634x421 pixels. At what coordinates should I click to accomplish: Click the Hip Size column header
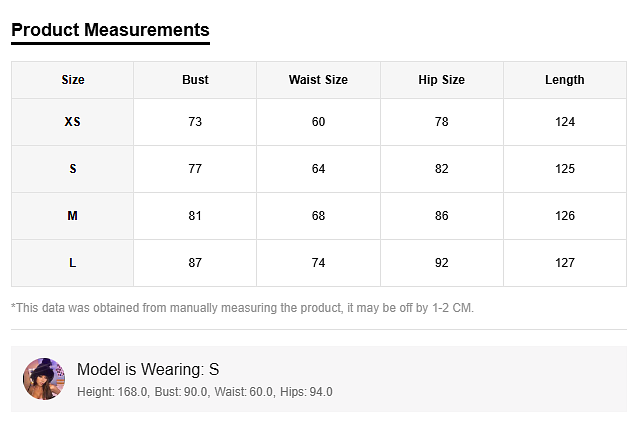coord(441,80)
